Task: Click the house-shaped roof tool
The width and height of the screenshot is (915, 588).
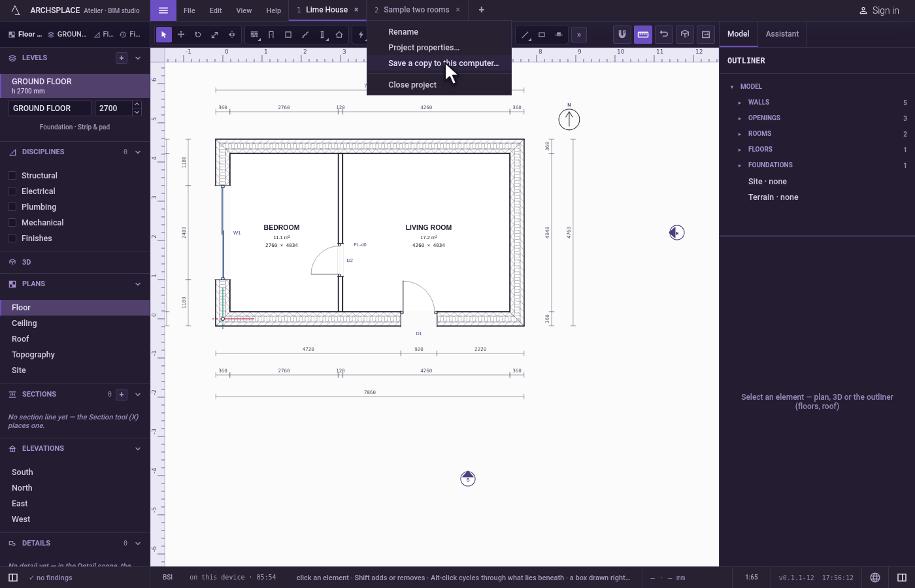Action: coord(339,35)
